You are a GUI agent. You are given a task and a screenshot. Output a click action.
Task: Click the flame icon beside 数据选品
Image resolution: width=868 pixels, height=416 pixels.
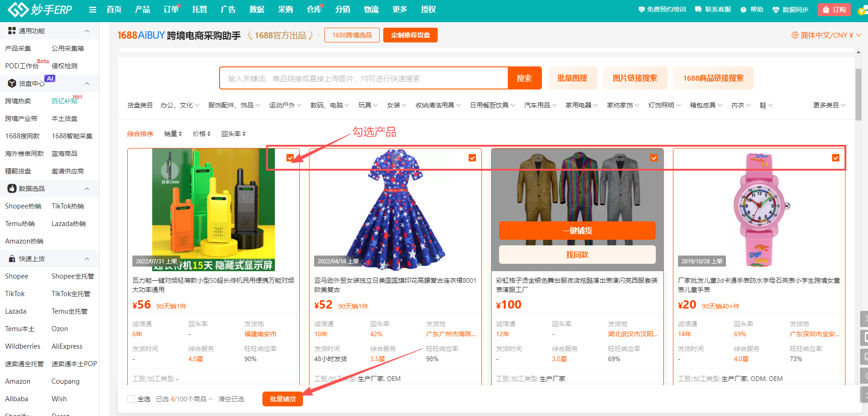click(12, 188)
